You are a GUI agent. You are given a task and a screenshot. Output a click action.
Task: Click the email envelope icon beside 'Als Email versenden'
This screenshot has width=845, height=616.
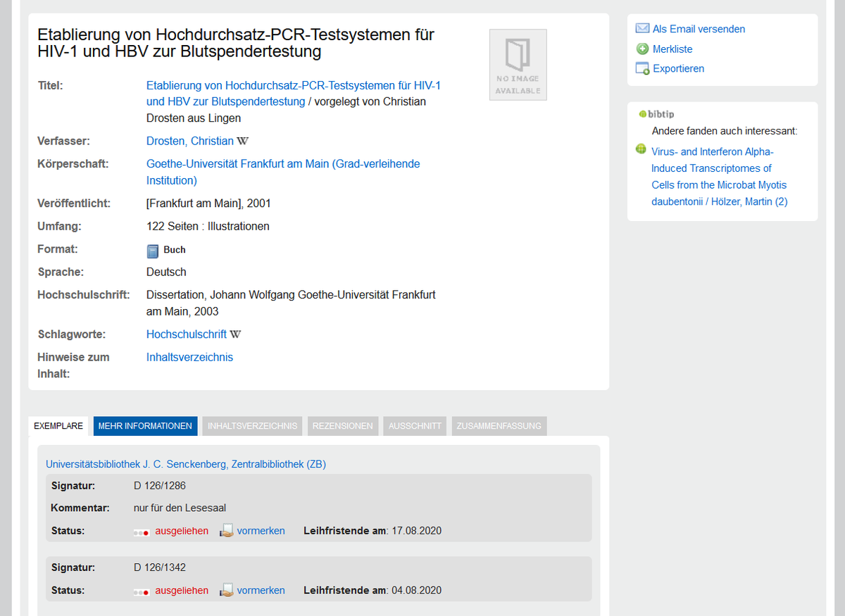click(641, 28)
